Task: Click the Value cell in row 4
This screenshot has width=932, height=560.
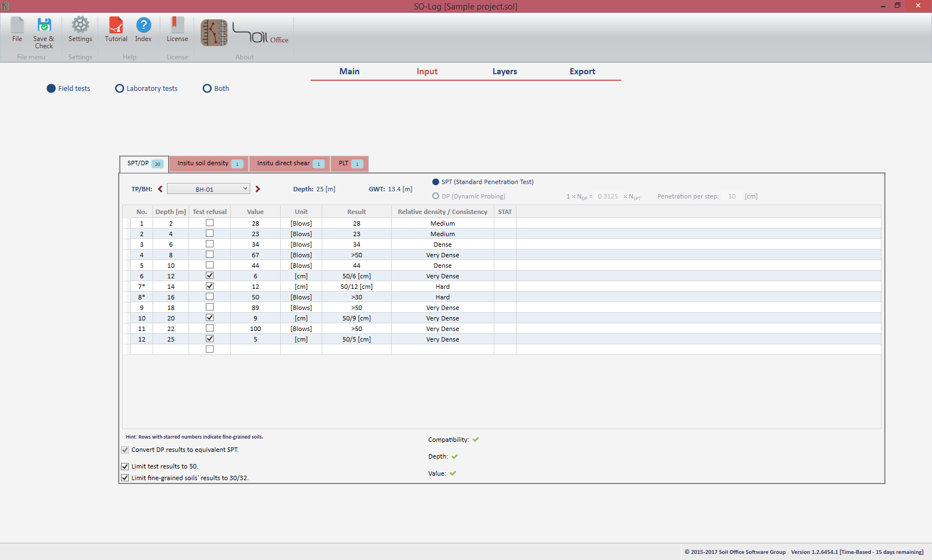Action: (x=255, y=255)
